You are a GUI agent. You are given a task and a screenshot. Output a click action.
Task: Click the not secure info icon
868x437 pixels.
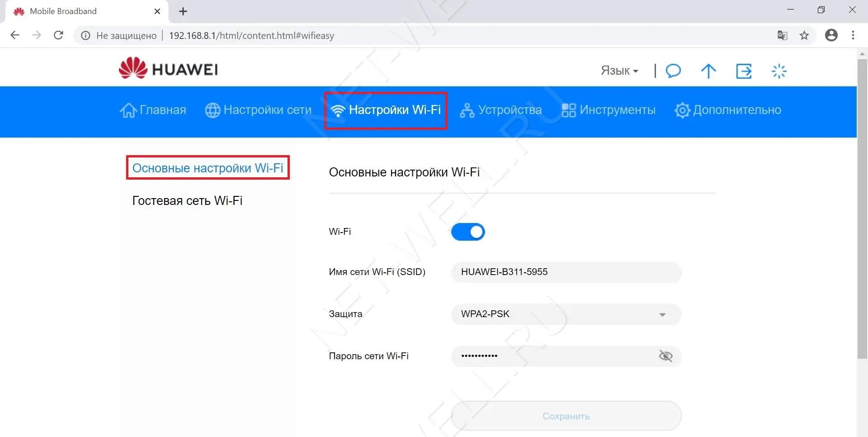coord(85,35)
